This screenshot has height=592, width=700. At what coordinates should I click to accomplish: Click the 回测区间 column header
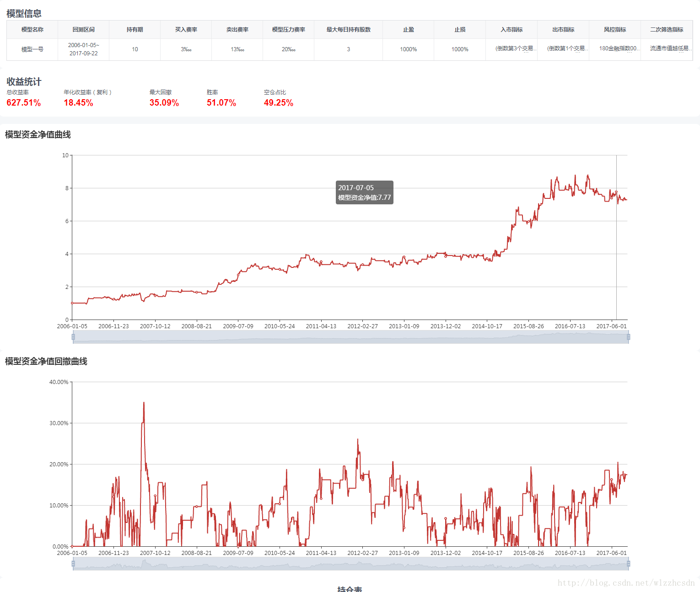click(84, 30)
